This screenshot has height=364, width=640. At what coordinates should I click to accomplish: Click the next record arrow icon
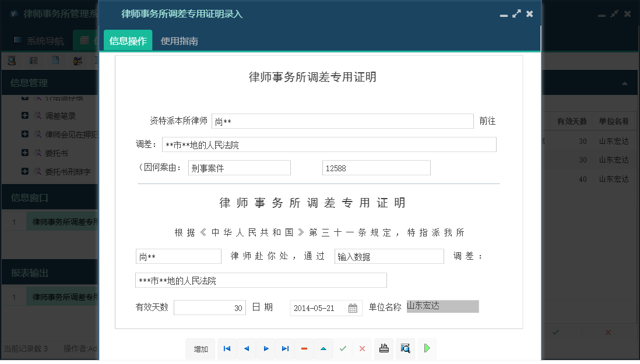tap(266, 349)
